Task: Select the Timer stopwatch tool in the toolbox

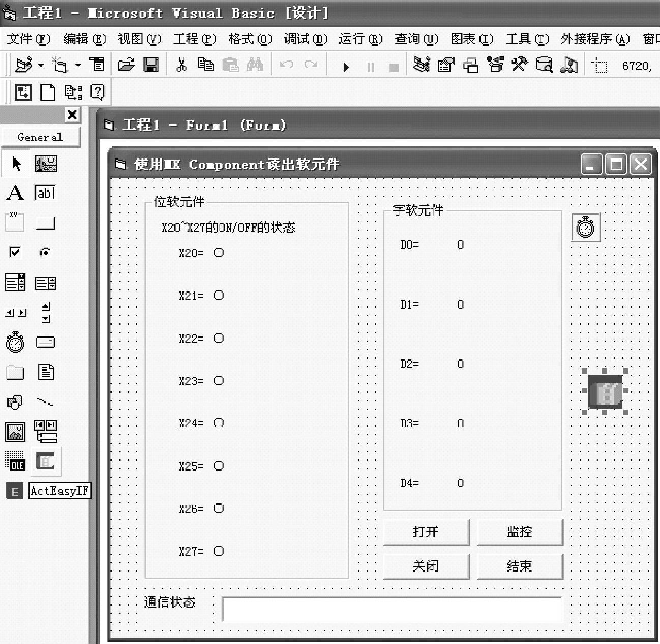Action: click(15, 342)
